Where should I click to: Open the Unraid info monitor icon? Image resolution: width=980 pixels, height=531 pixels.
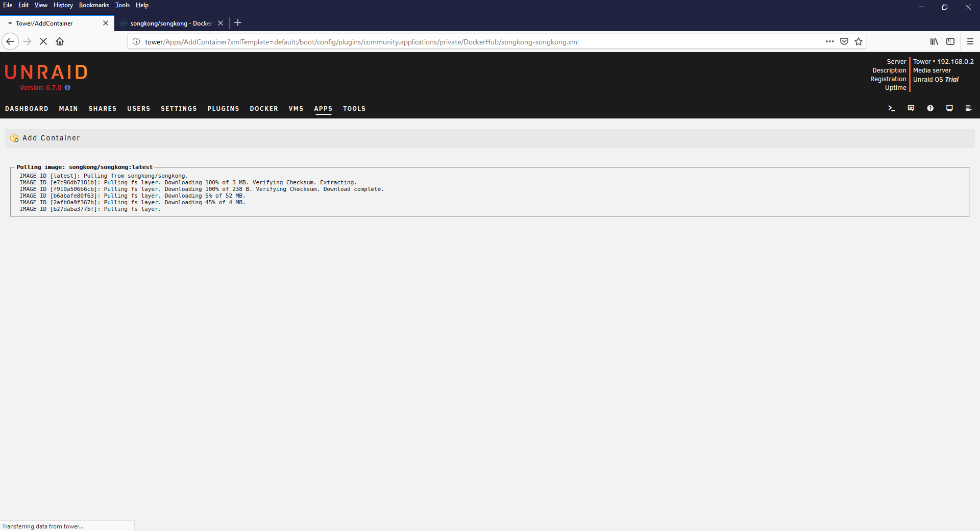(x=949, y=108)
